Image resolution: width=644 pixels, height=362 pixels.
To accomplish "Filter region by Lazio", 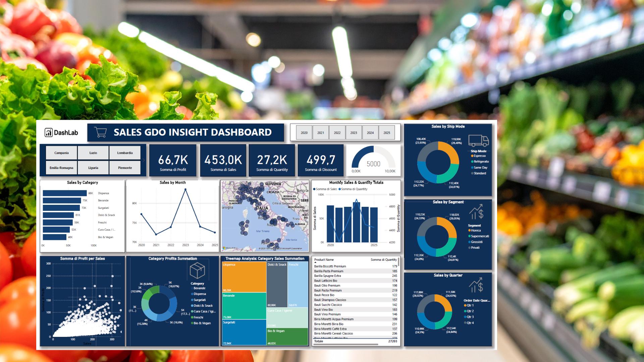I will pos(93,153).
